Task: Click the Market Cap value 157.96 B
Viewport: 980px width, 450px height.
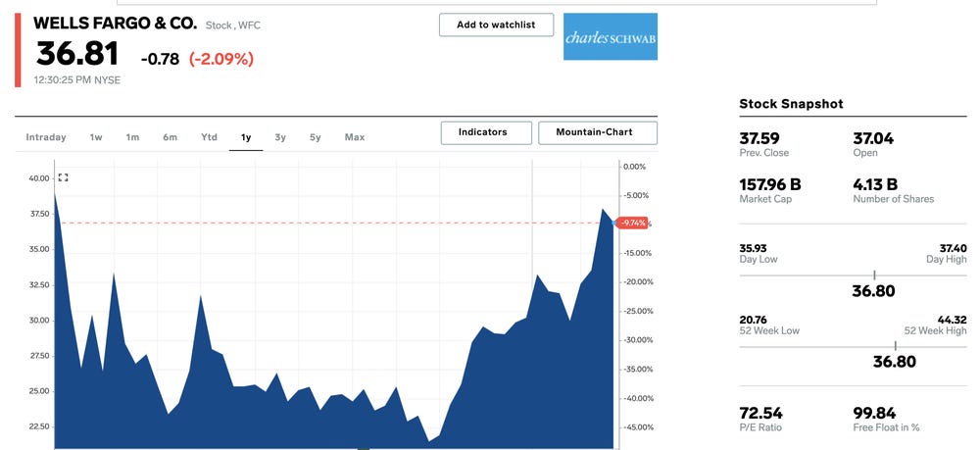Action: 770,184
